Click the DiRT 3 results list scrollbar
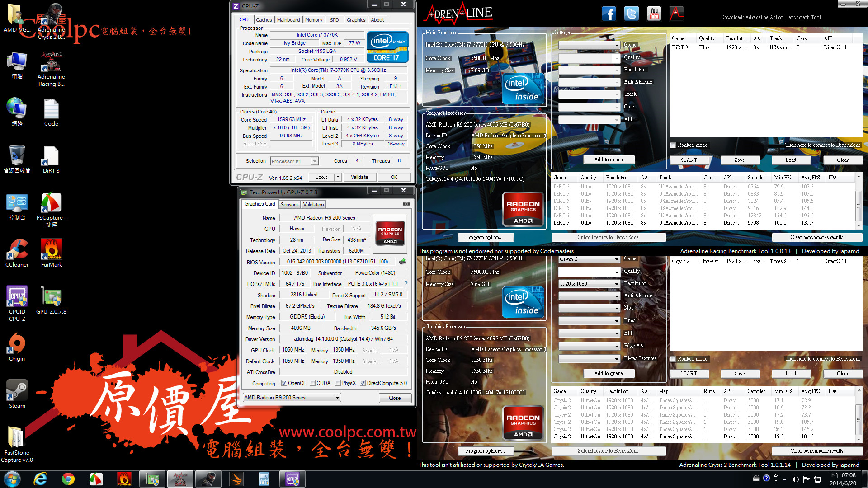The width and height of the screenshot is (868, 488). coord(859,201)
